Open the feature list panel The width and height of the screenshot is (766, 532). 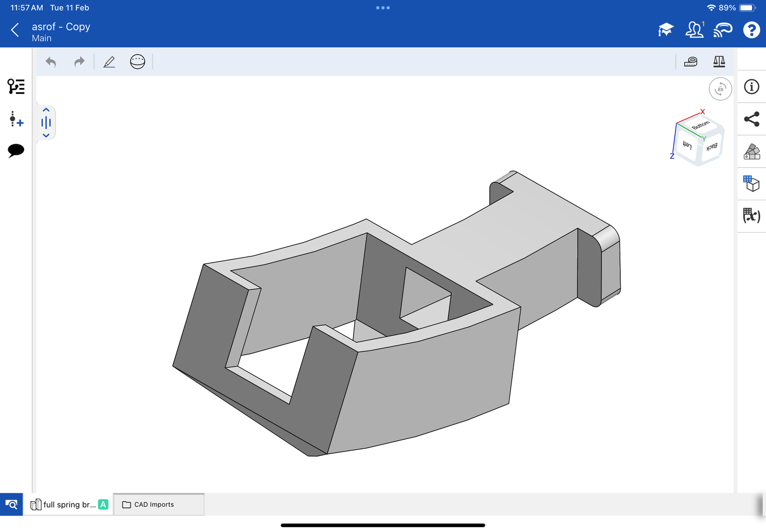pyautogui.click(x=16, y=86)
